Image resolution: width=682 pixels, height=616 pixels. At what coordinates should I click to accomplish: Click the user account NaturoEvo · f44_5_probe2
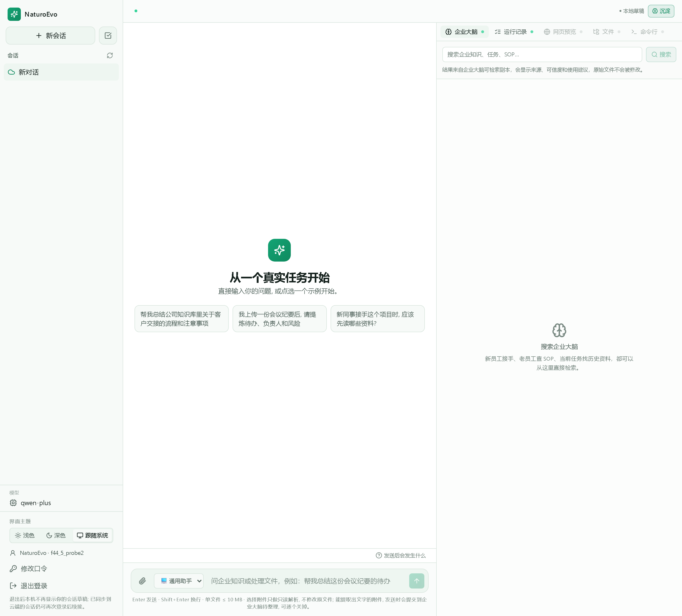coord(47,553)
